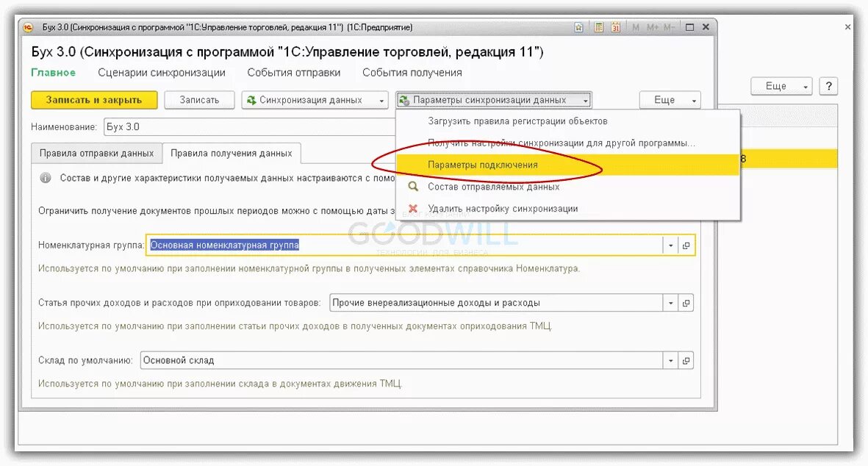Click the magnifier icon next to Состав отправляемых данных

coord(413,187)
